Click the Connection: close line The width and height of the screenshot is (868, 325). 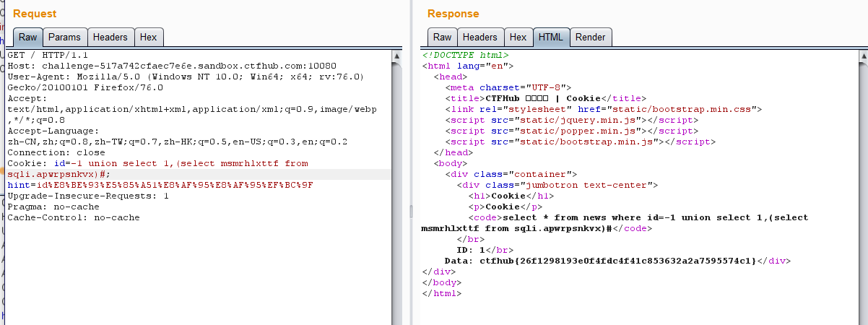[x=56, y=152]
